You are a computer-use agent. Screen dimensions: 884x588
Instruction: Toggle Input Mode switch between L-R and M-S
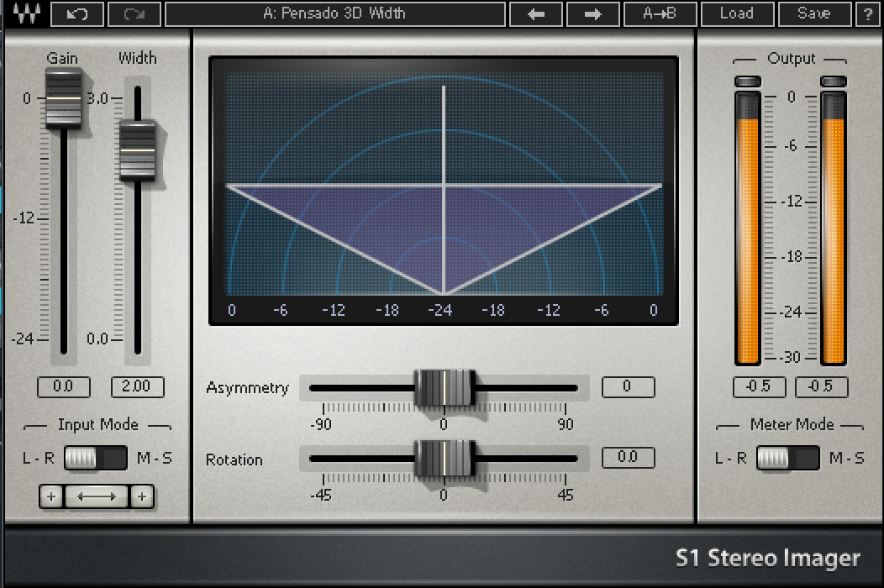[x=96, y=458]
